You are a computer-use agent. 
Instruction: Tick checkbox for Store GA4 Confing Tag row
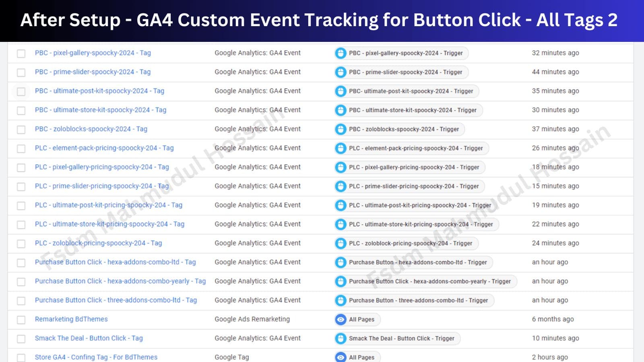[x=21, y=358]
